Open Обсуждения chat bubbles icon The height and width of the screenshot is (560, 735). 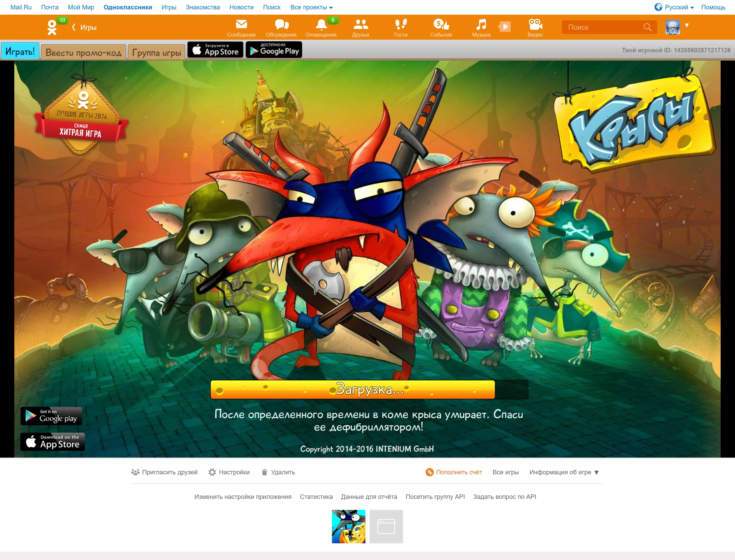pyautogui.click(x=282, y=24)
